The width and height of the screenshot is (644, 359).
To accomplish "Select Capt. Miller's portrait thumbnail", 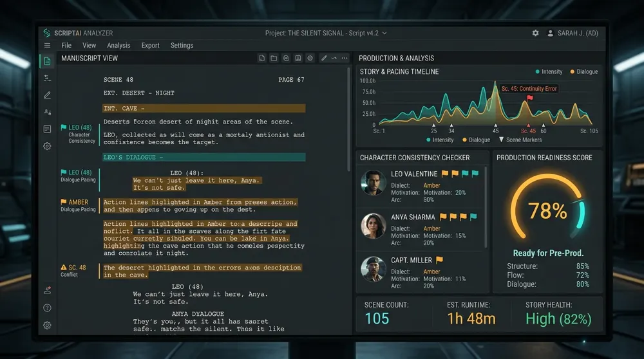I will pyautogui.click(x=373, y=269).
